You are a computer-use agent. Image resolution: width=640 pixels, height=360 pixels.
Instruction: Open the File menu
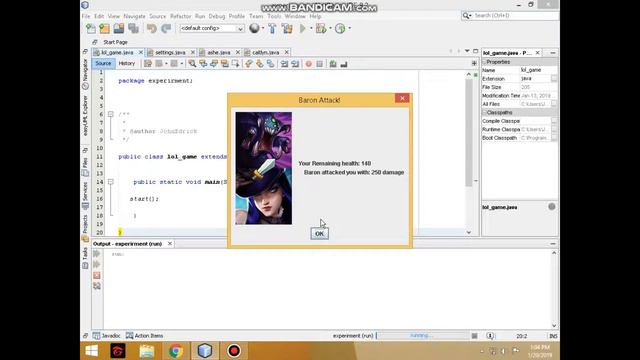coord(86,16)
